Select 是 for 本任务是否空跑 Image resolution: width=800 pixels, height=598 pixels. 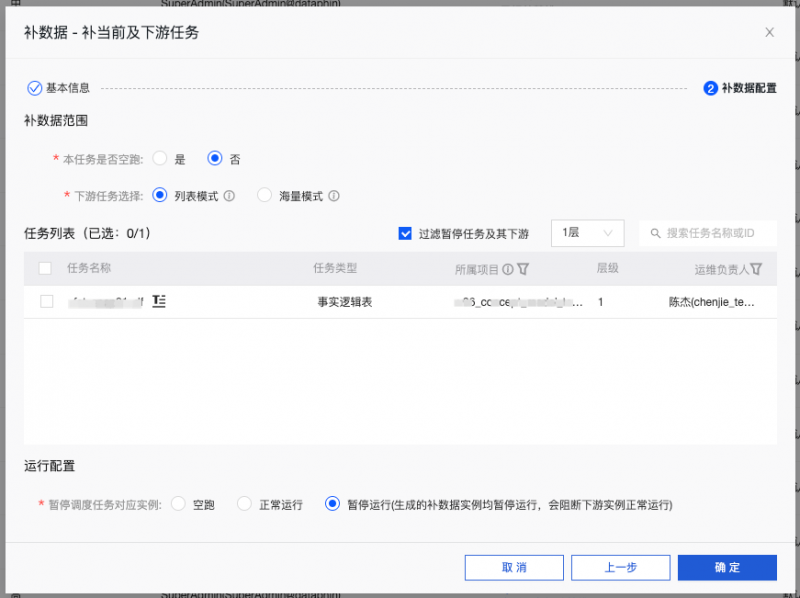click(x=160, y=159)
